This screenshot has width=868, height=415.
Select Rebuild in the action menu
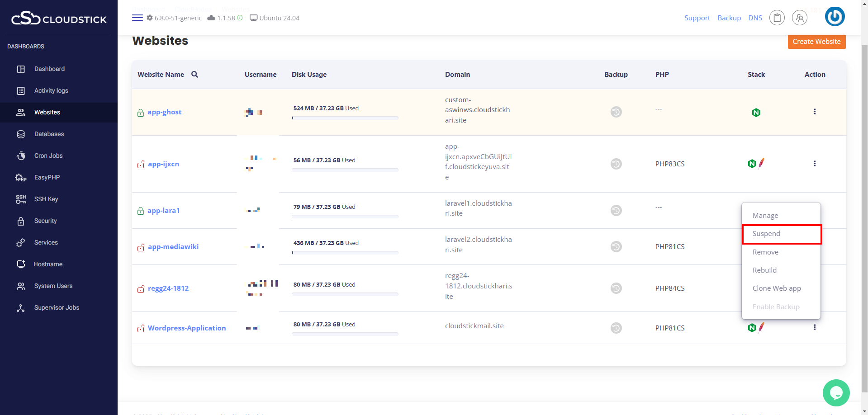764,270
